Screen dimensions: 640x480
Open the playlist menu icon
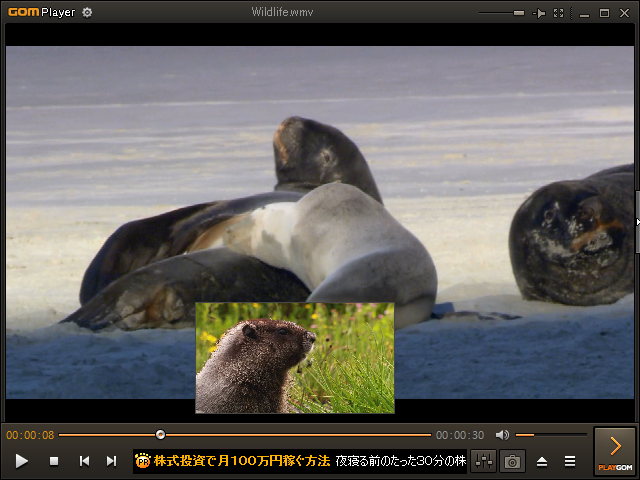pyautogui.click(x=570, y=461)
